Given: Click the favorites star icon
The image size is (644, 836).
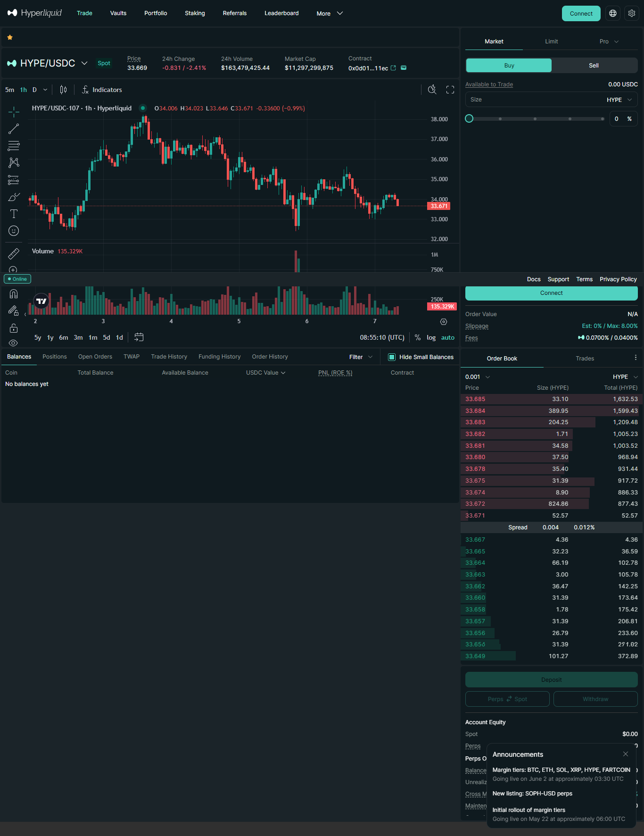Looking at the screenshot, I should [10, 37].
